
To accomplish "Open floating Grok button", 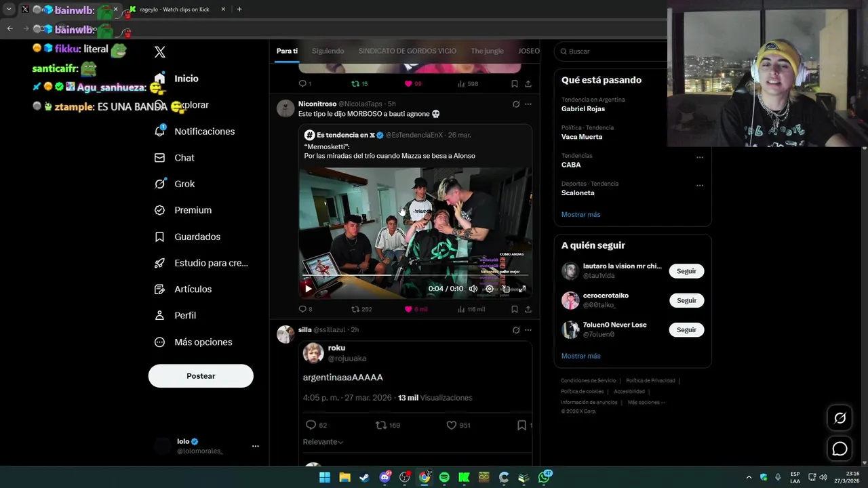I will tap(840, 418).
